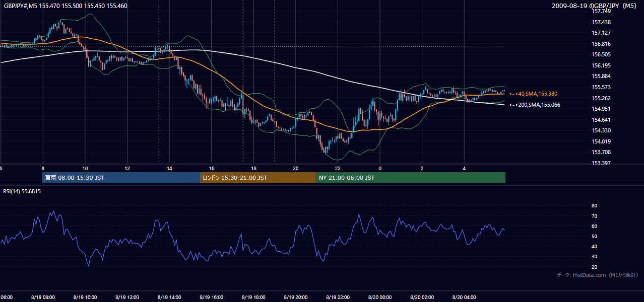Click the RSI axis level 40
644x302 pixels.
pyautogui.click(x=595, y=246)
